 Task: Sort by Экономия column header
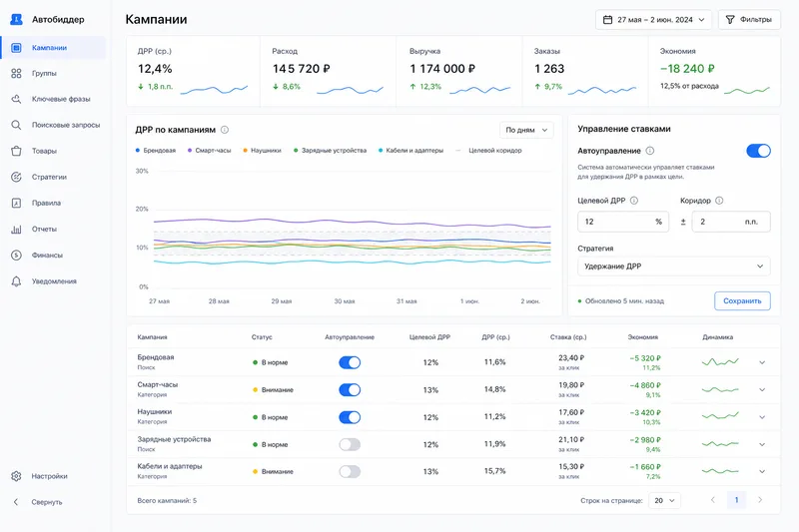point(642,337)
